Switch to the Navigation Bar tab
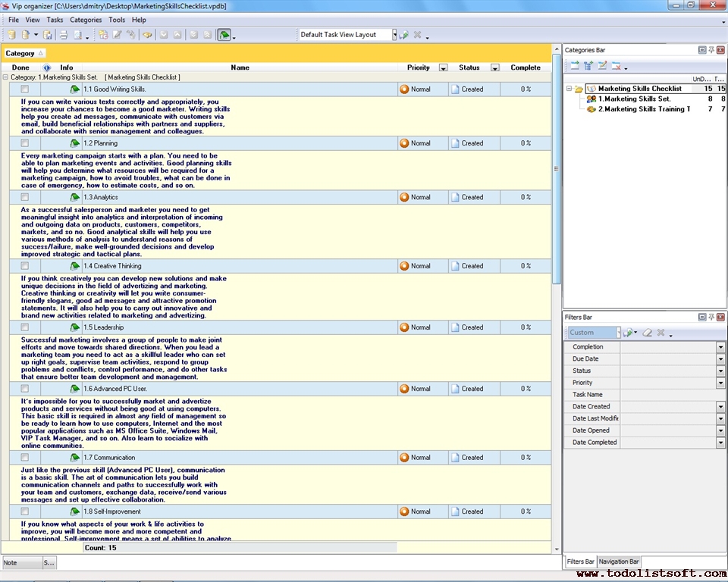The width and height of the screenshot is (728, 582). point(619,562)
